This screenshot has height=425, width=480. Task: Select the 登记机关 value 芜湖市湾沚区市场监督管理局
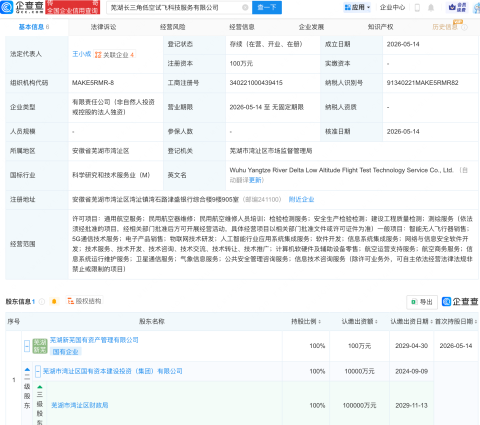point(271,151)
